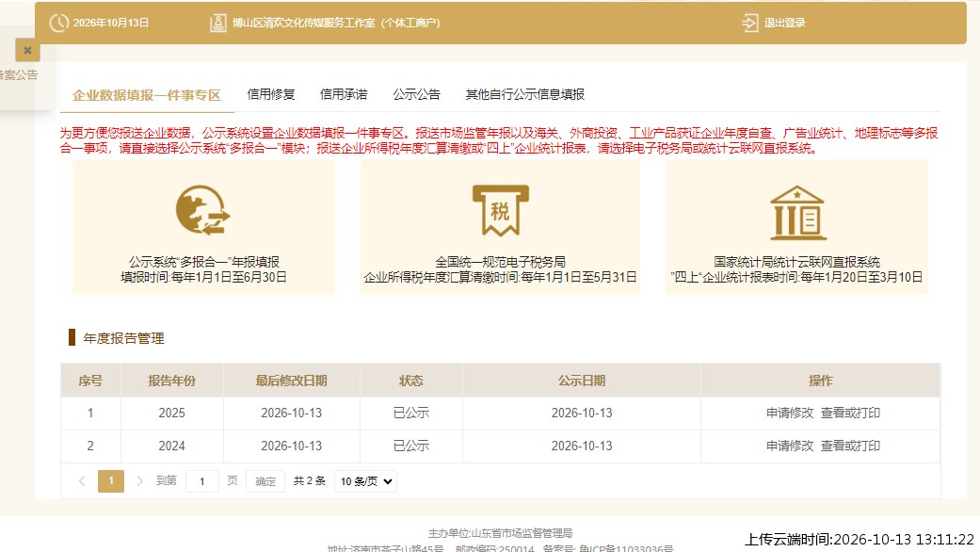Click 申请修改 for 2024 report
980x552 pixels.
coord(790,446)
